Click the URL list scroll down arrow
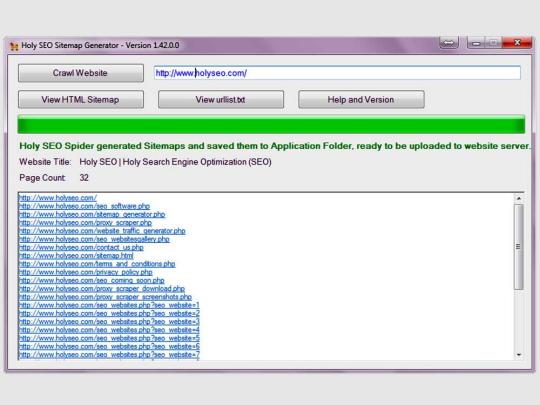 (519, 355)
